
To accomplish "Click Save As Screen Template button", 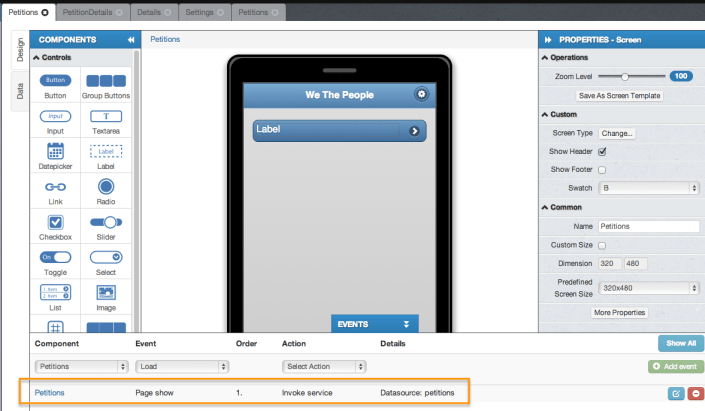I will tap(619, 96).
